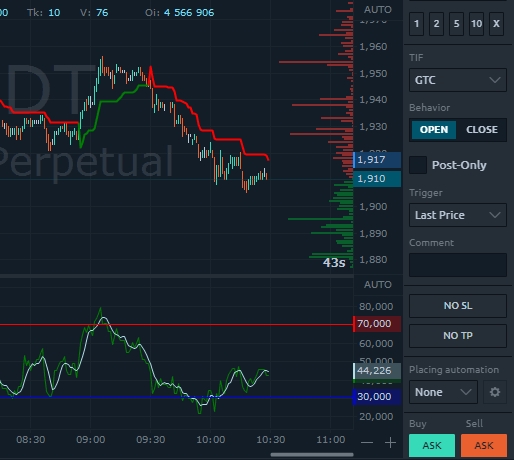Switch behavior to CLOSE

[x=482, y=130]
